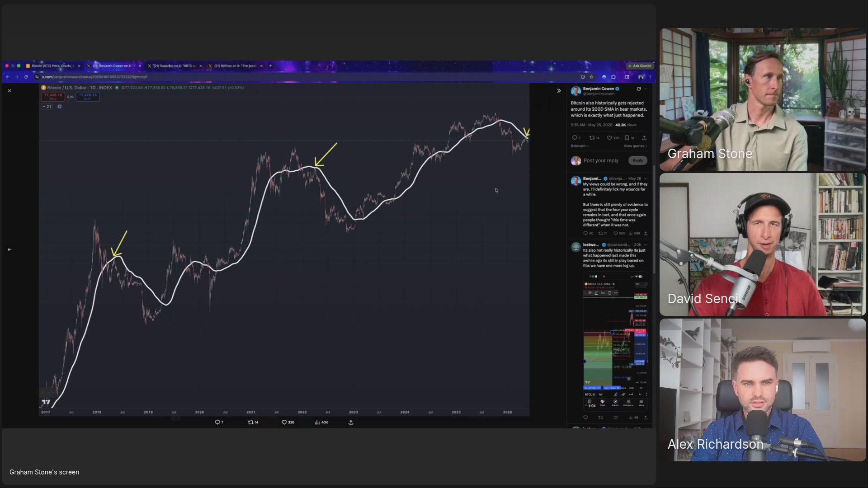Image resolution: width=868 pixels, height=488 pixels.
Task: Click the Ask Gemini button
Action: (640, 66)
